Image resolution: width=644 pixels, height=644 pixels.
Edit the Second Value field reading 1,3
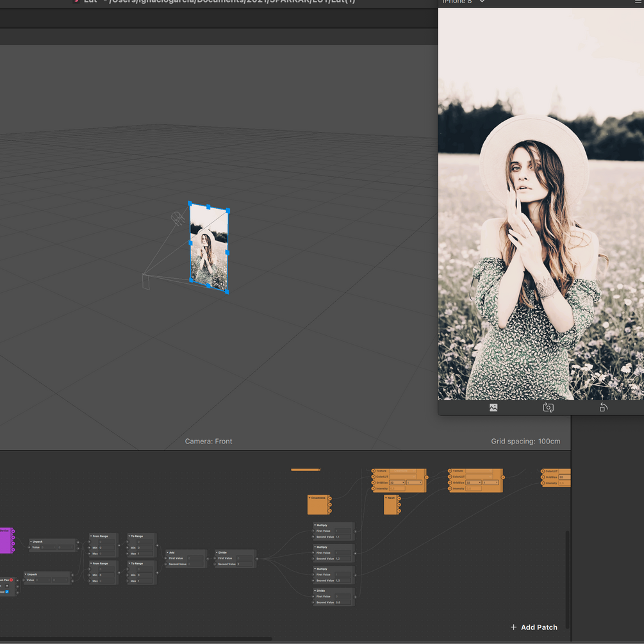[343, 581]
